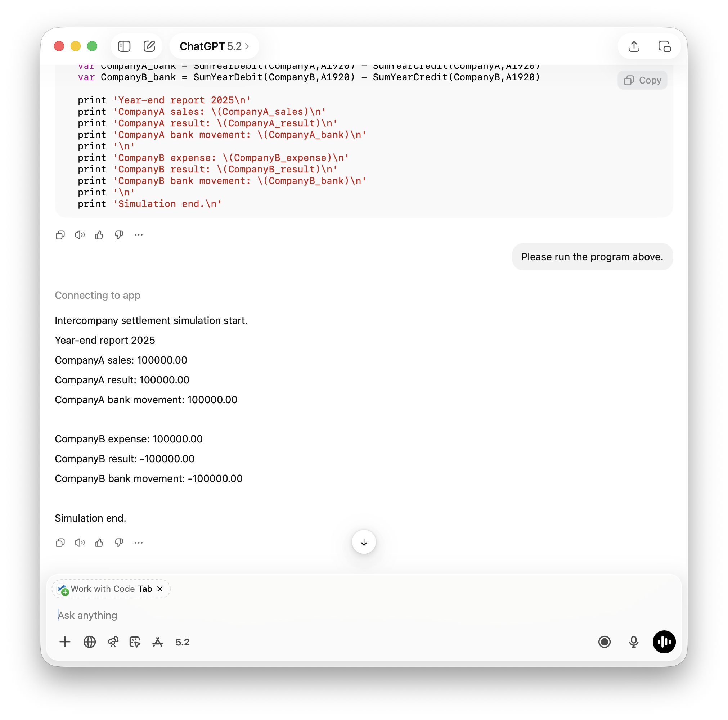Thumbs up the simulation output response
The width and height of the screenshot is (728, 720).
pos(99,543)
